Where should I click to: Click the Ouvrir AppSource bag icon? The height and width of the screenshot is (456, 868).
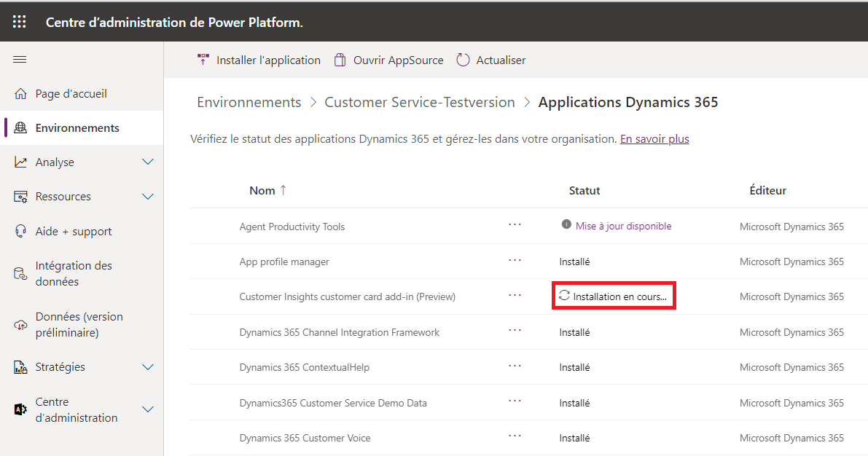coord(340,60)
